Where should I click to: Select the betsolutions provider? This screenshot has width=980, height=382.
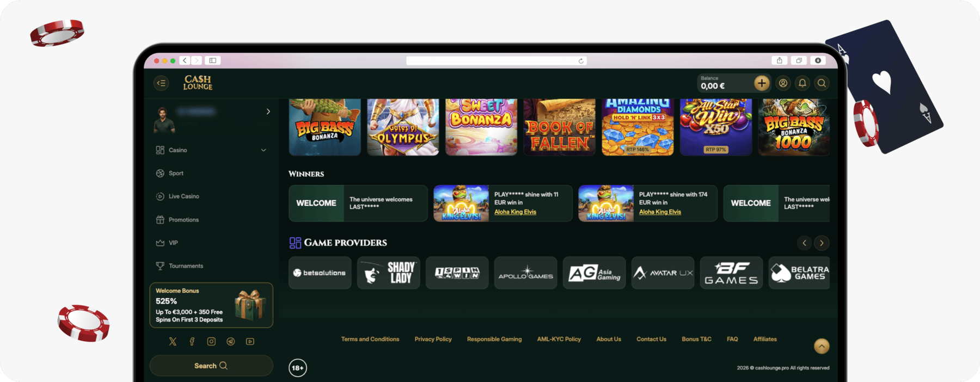click(x=320, y=273)
